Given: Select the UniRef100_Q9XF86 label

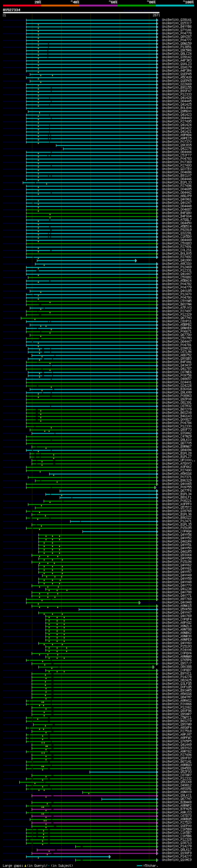Looking at the screenshot, I should 177,711.
